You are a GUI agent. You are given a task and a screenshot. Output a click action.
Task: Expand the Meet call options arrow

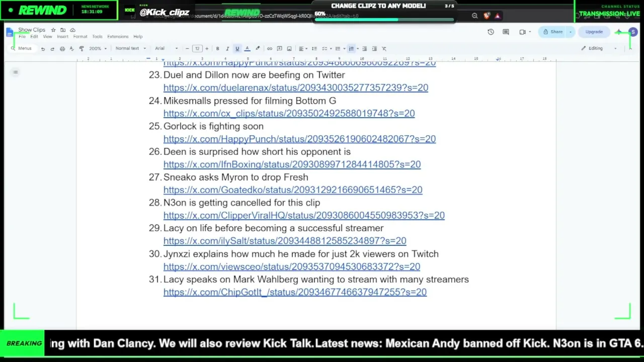530,32
